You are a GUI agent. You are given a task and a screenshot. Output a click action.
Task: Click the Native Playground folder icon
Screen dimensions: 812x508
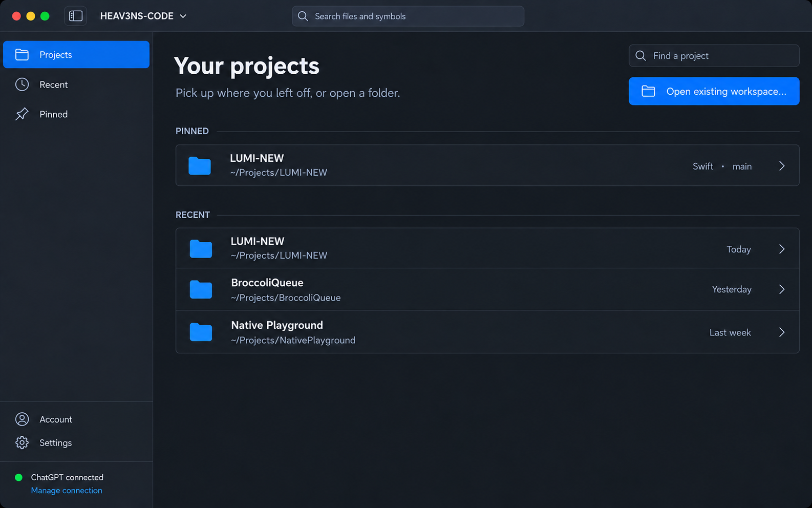coord(201,332)
